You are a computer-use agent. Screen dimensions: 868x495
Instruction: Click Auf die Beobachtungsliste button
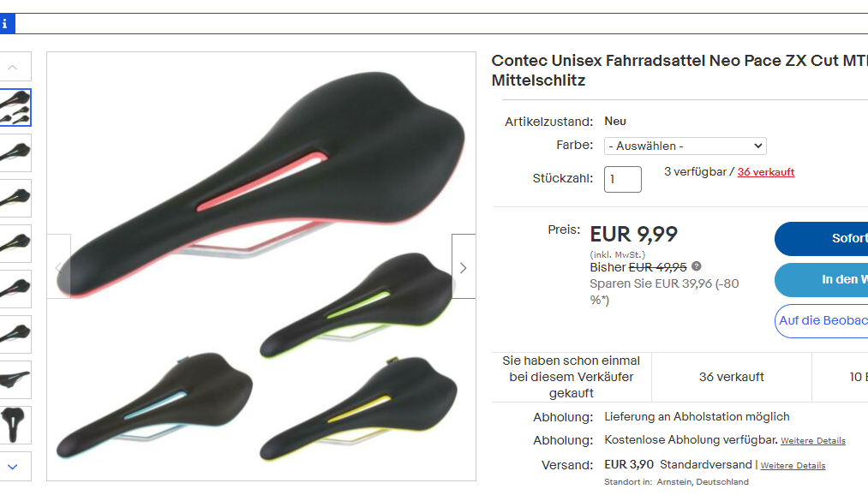pos(822,321)
